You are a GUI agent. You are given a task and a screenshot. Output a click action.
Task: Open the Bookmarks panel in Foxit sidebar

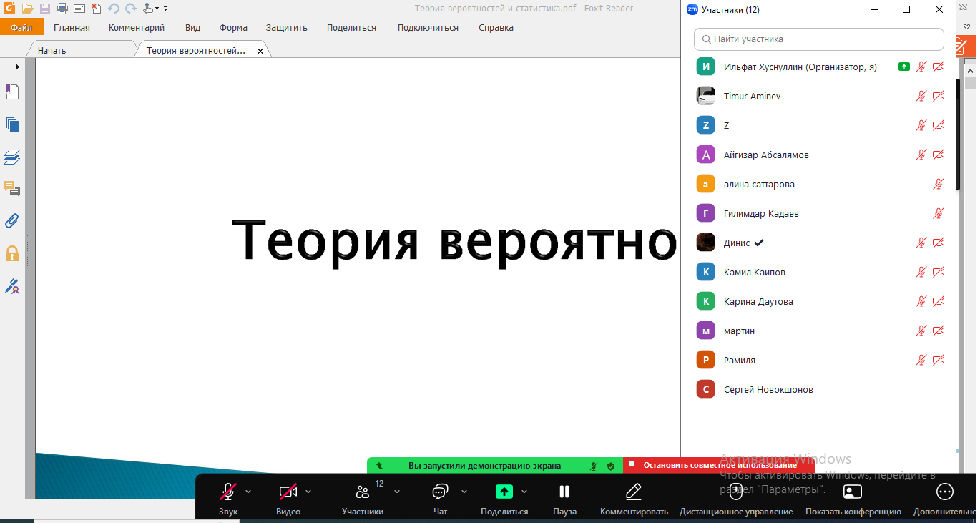12,92
